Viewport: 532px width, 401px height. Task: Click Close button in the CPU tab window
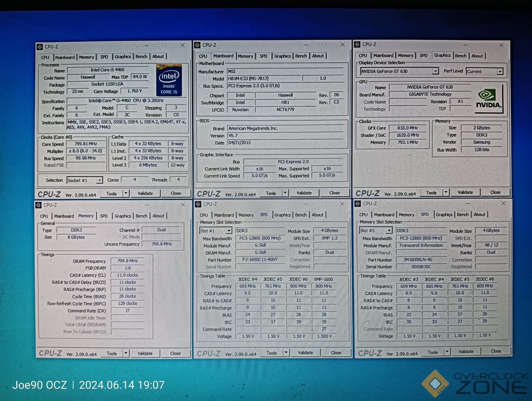point(176,193)
